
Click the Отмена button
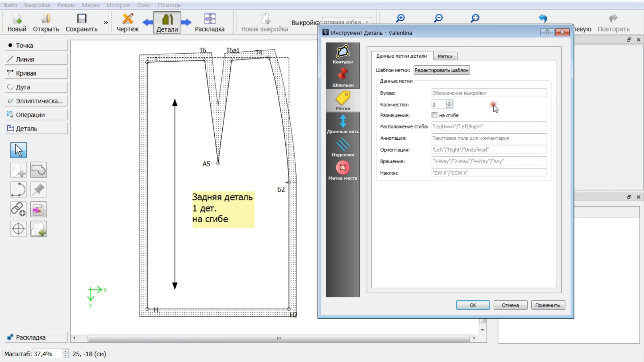pyautogui.click(x=510, y=305)
